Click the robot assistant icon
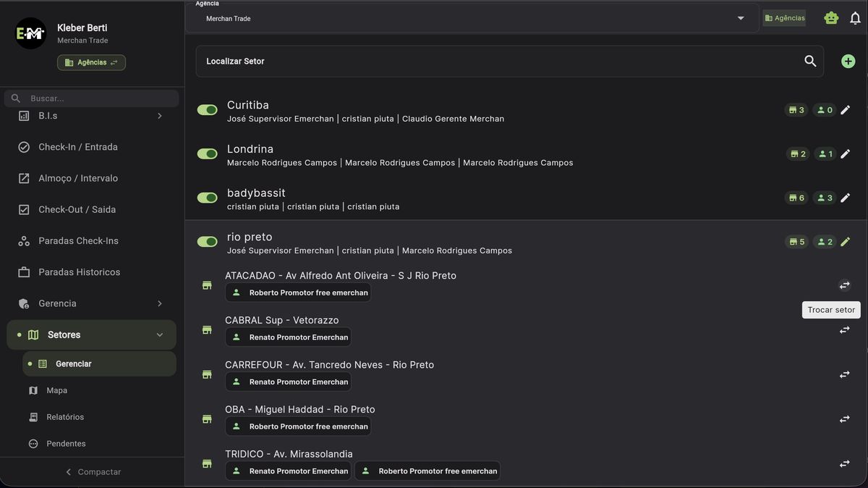The image size is (868, 488). pyautogui.click(x=831, y=18)
